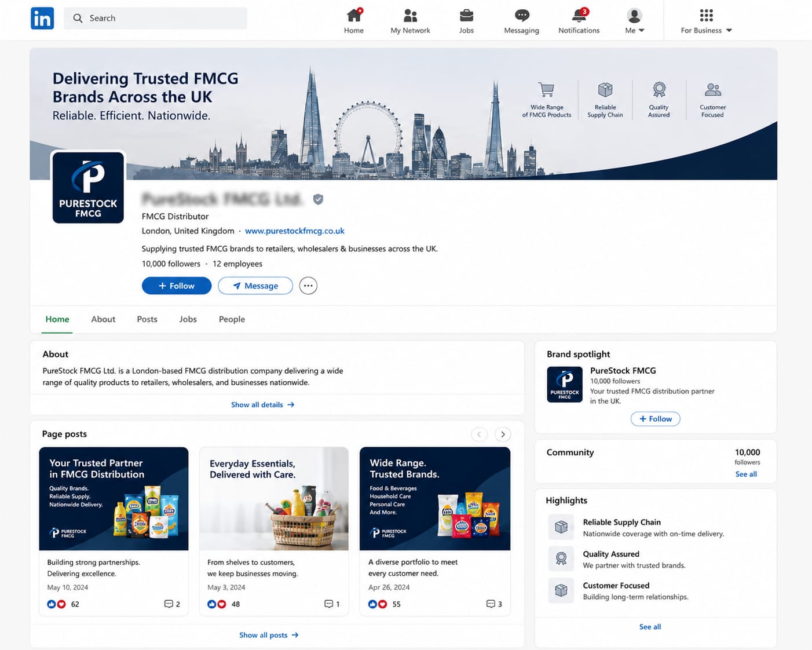View reactions on the May 3 post

pyautogui.click(x=224, y=604)
